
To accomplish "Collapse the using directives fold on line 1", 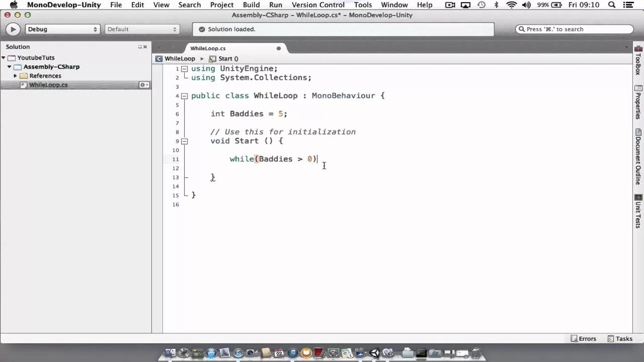I will click(x=185, y=69).
